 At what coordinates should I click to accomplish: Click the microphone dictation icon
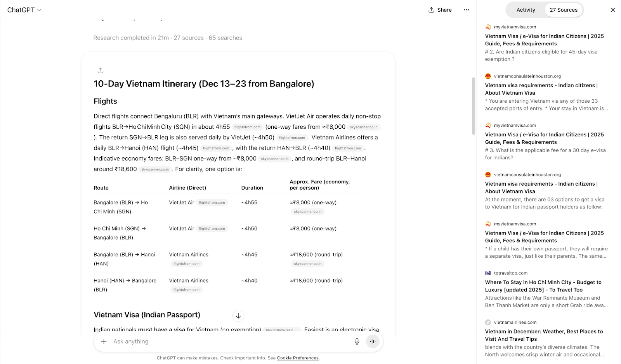357,342
